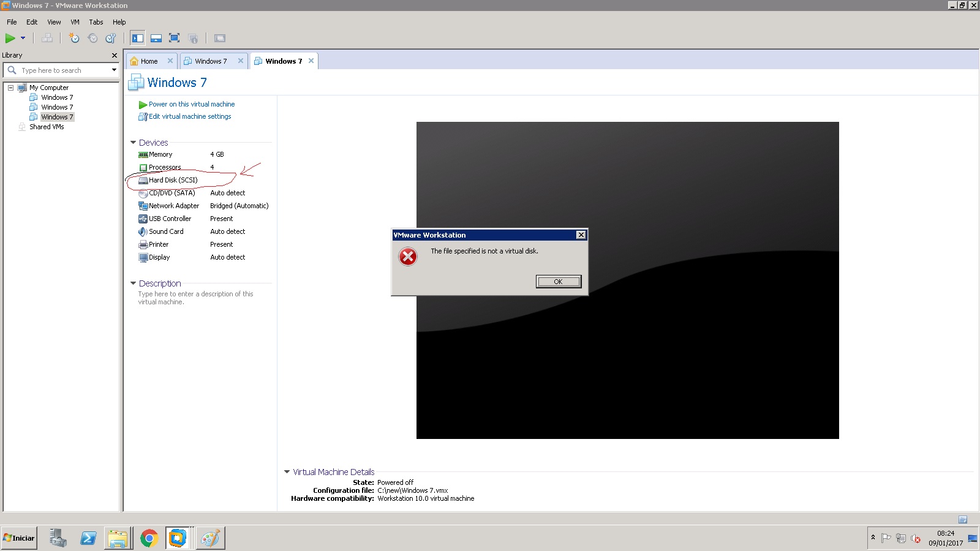Click the VM screen preview thumbnail
Viewport: 980px width, 551px height.
click(x=628, y=280)
